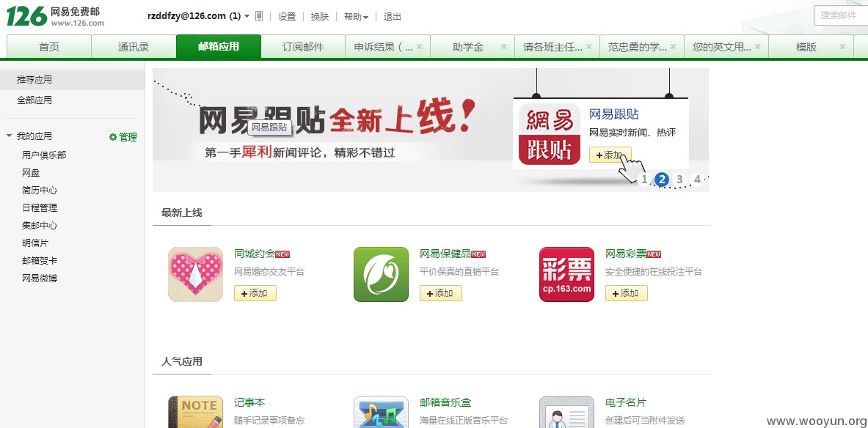Switch to the 通讯录 tab
868x428 pixels.
(134, 47)
